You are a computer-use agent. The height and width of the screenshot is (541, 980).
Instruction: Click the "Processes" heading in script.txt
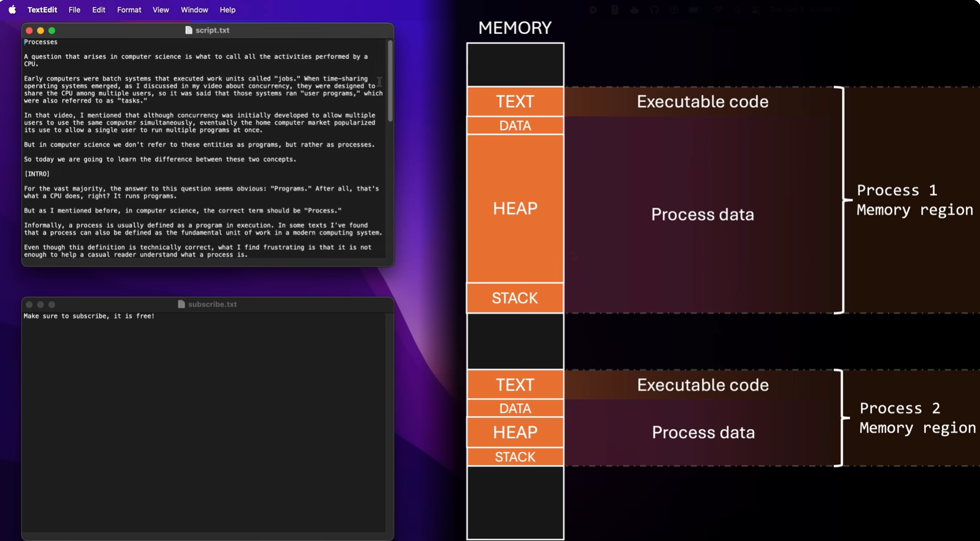(41, 42)
